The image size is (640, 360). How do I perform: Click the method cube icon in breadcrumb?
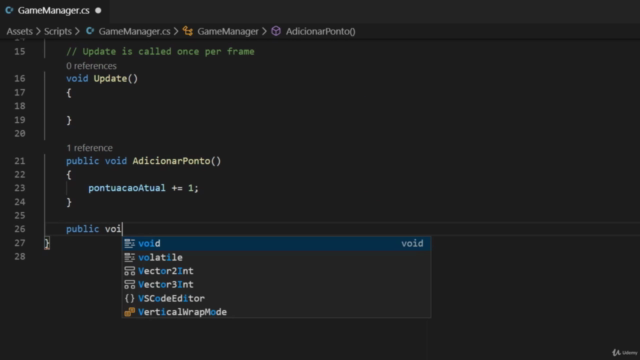(x=276, y=31)
